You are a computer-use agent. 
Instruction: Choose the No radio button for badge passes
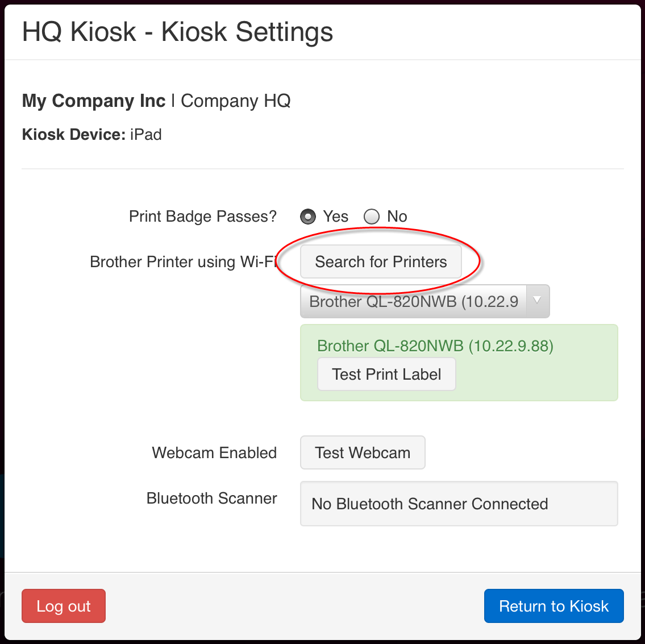click(x=372, y=217)
